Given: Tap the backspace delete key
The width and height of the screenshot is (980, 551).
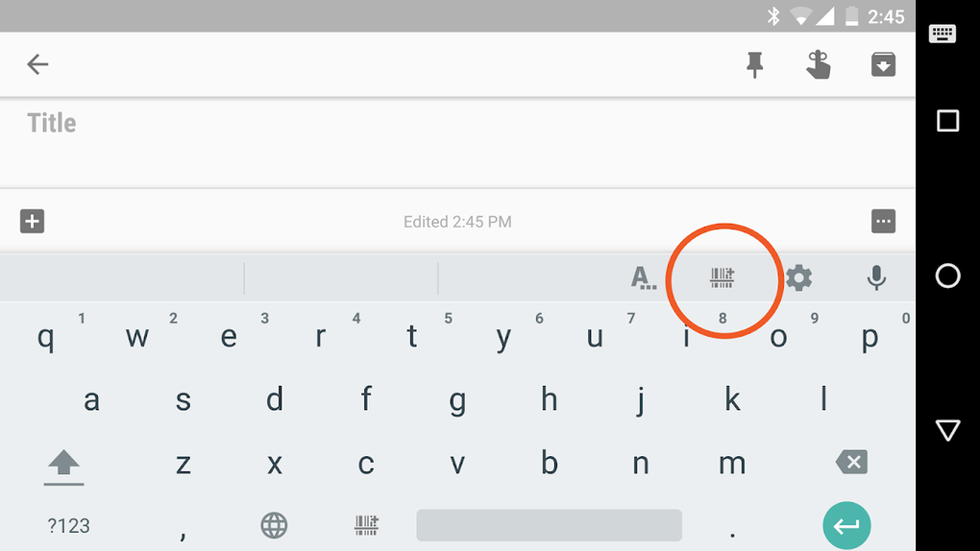Looking at the screenshot, I should (851, 463).
